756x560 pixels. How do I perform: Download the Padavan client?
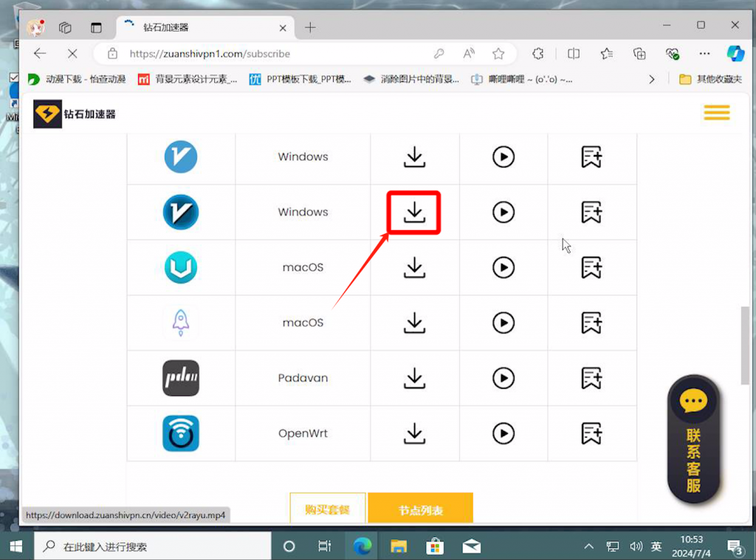414,378
